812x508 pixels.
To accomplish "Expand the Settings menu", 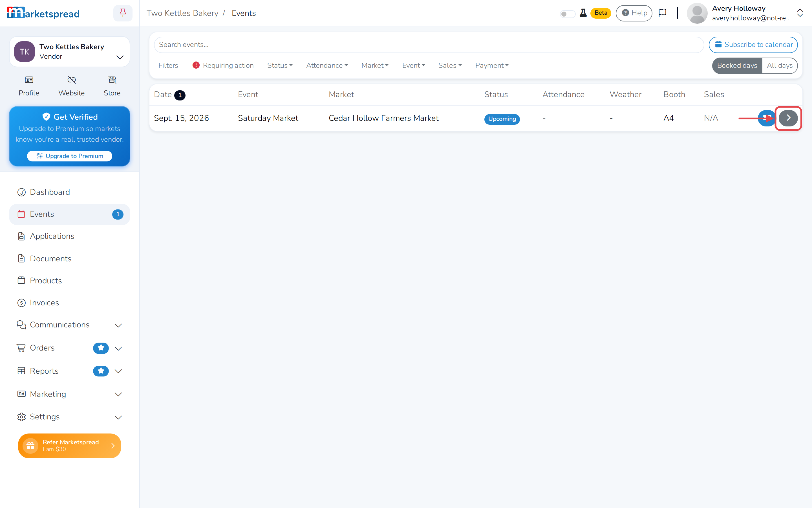I will click(x=118, y=417).
